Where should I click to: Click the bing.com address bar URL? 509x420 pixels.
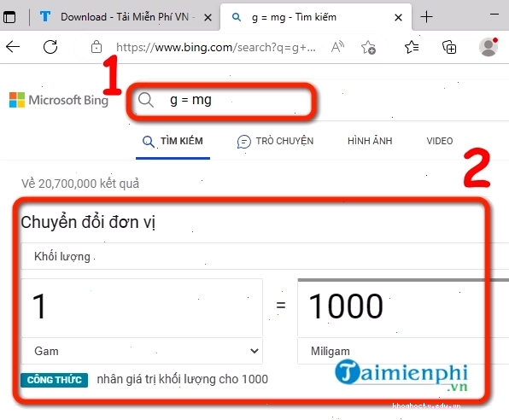(216, 48)
